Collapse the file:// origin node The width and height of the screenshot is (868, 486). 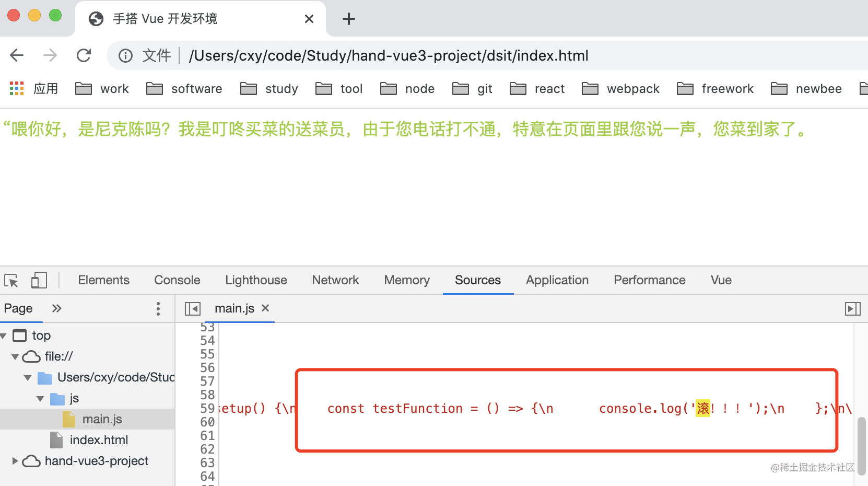[x=15, y=356]
